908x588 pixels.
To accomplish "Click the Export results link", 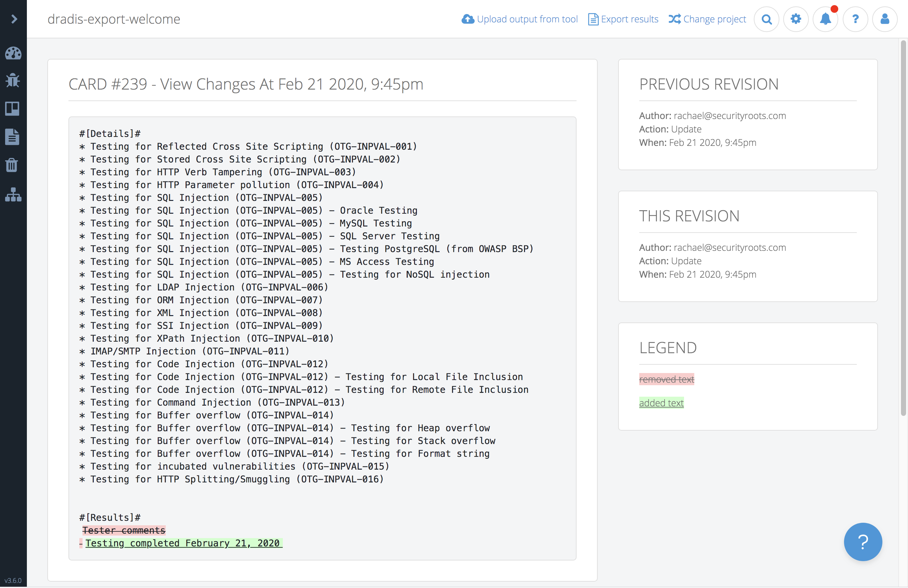I will click(623, 19).
